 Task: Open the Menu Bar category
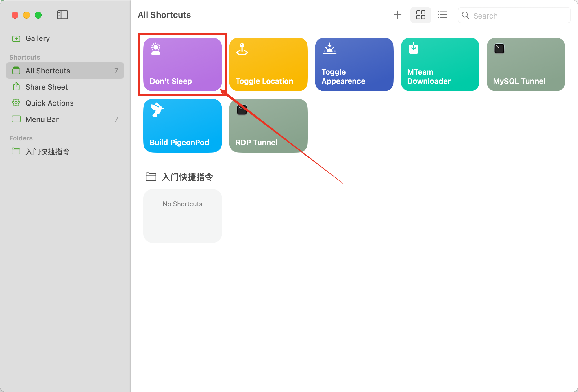click(42, 119)
